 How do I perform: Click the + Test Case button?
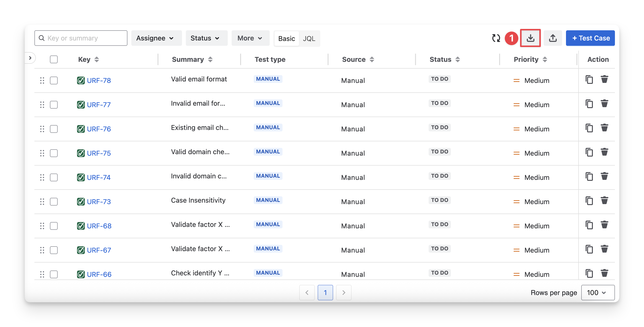tap(590, 38)
